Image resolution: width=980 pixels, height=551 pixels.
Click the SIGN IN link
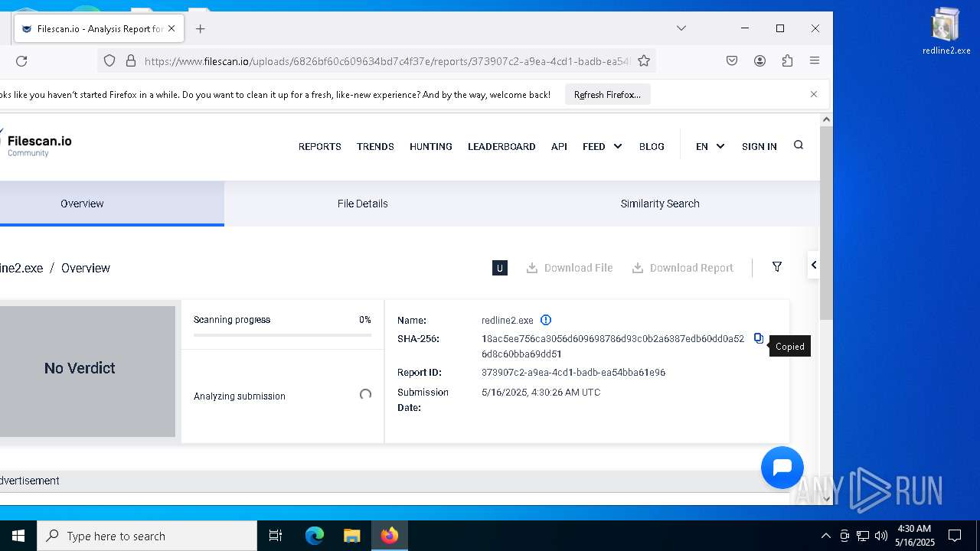pyautogui.click(x=759, y=146)
